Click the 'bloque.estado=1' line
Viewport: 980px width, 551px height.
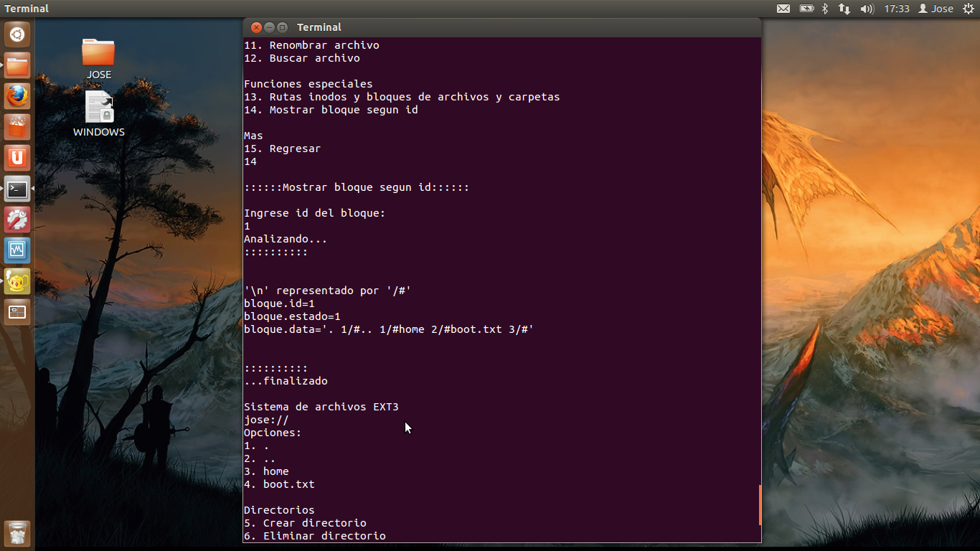click(292, 316)
